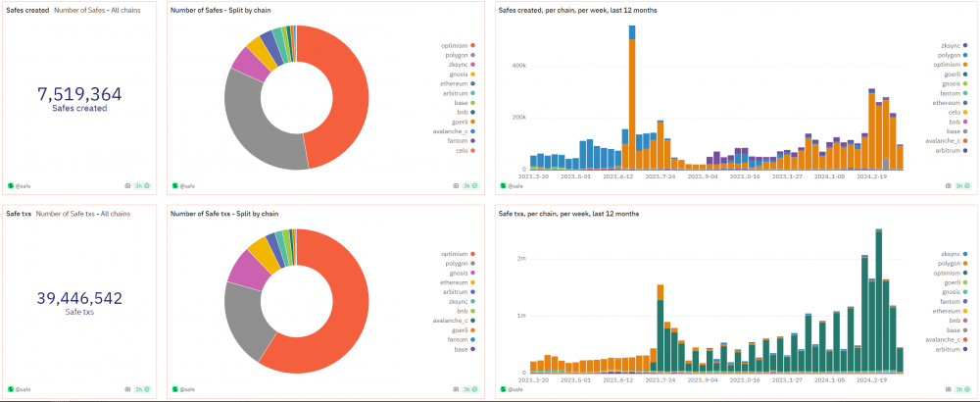The width and height of the screenshot is (980, 402).
Task: Click camera icon in Number of Safe txs donut panel
Action: point(457,389)
